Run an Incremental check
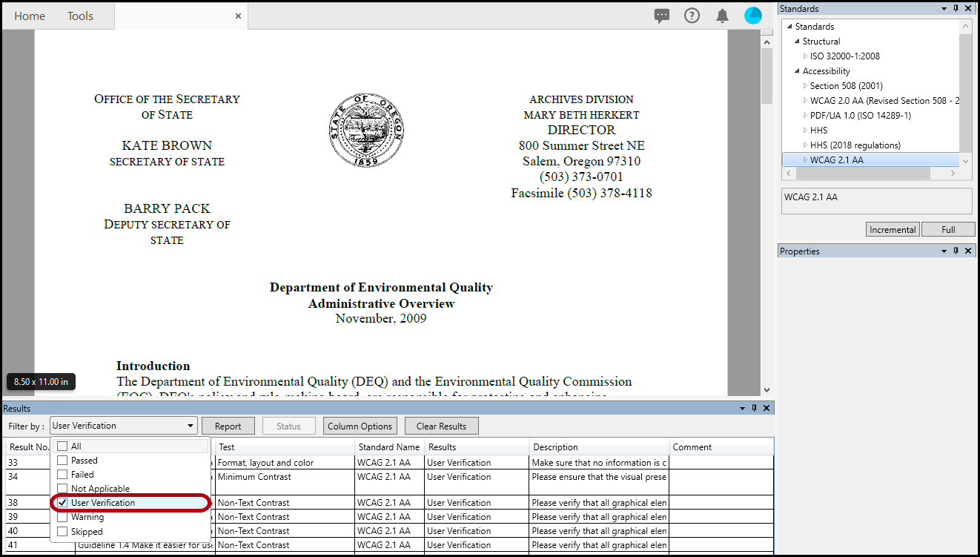 (x=893, y=230)
